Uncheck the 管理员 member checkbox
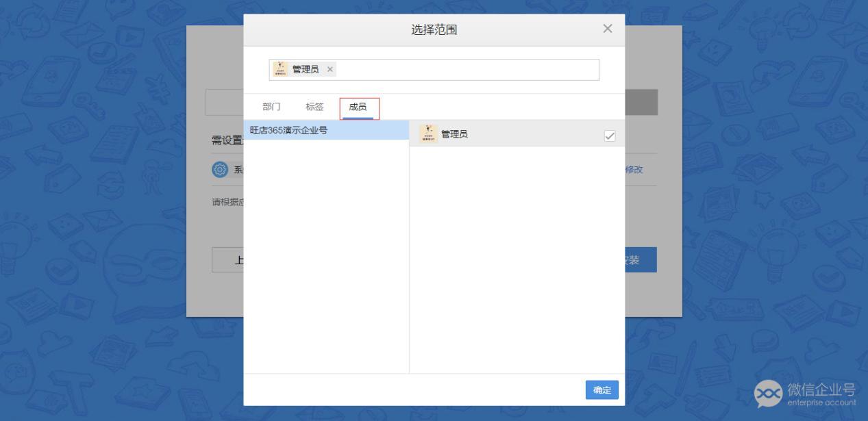 (610, 136)
